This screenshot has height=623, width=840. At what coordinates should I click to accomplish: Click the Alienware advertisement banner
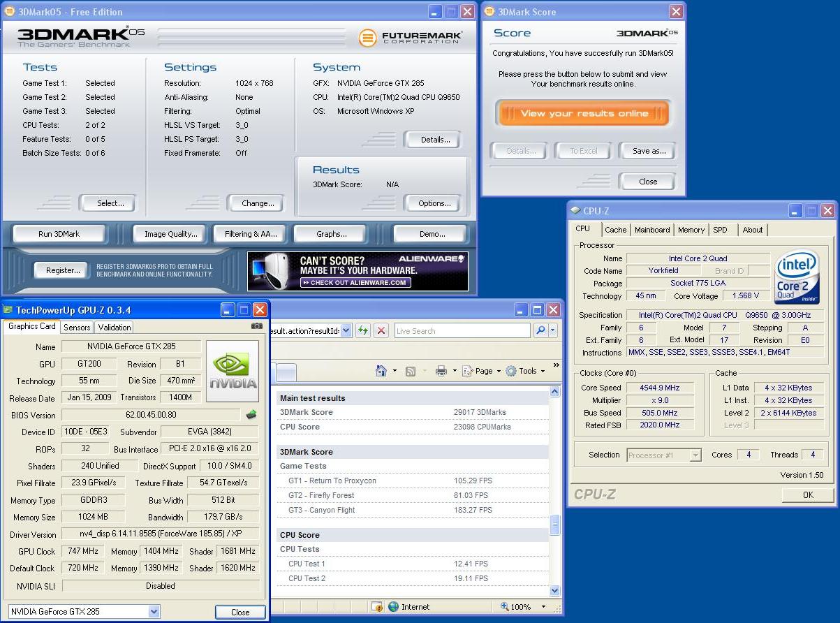[x=358, y=272]
